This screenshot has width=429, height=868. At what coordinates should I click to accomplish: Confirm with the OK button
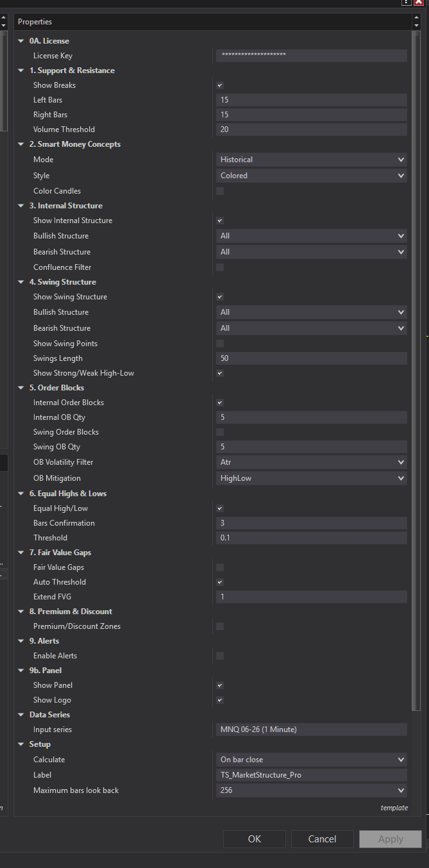[x=255, y=839]
